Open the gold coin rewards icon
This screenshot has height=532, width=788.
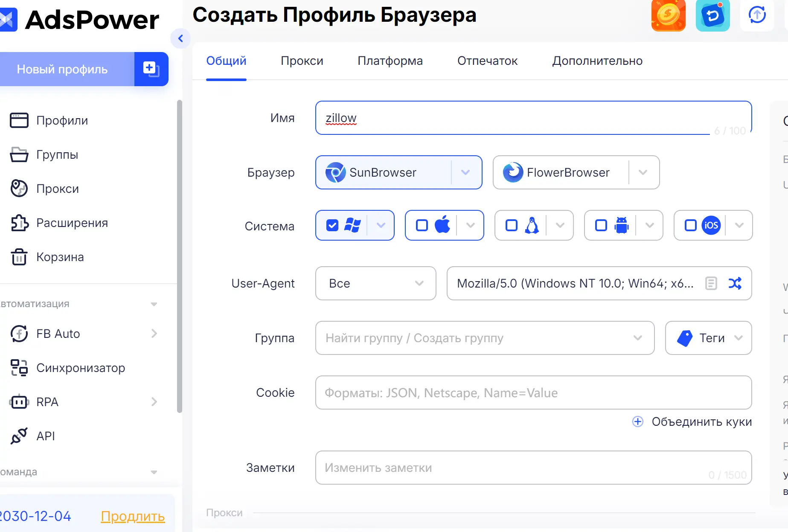coord(668,16)
